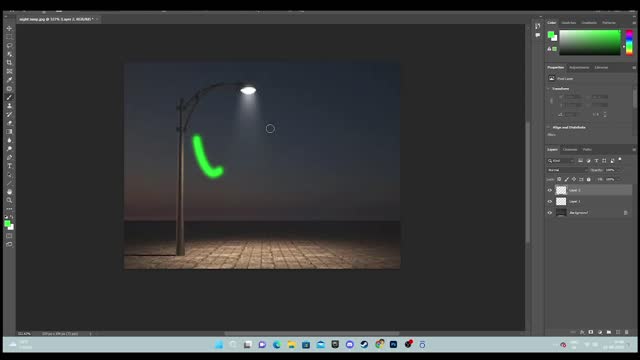
Task: Toggle the shape layer filter
Action: click(x=604, y=161)
